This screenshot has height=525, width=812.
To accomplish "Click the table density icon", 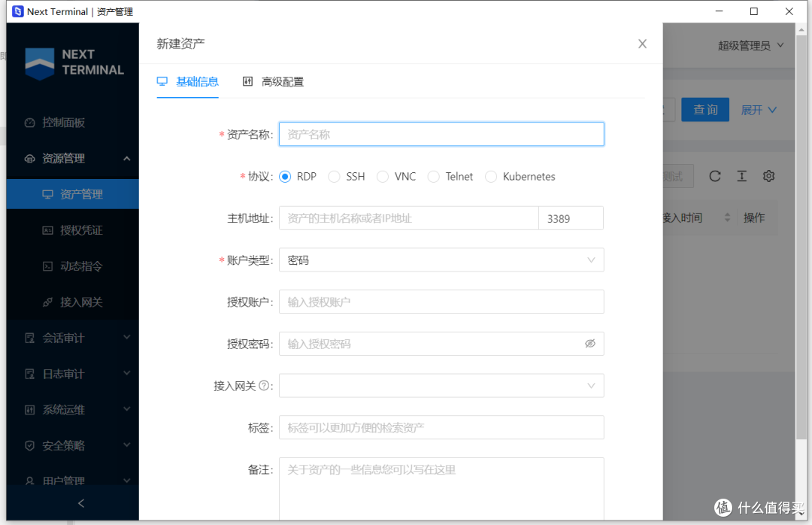I will [741, 176].
